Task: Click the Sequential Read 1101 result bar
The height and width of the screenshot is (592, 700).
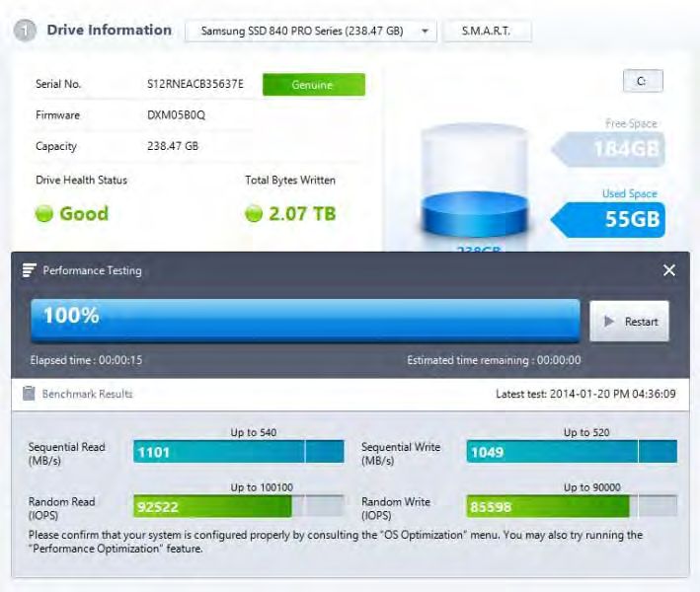Action: click(239, 452)
